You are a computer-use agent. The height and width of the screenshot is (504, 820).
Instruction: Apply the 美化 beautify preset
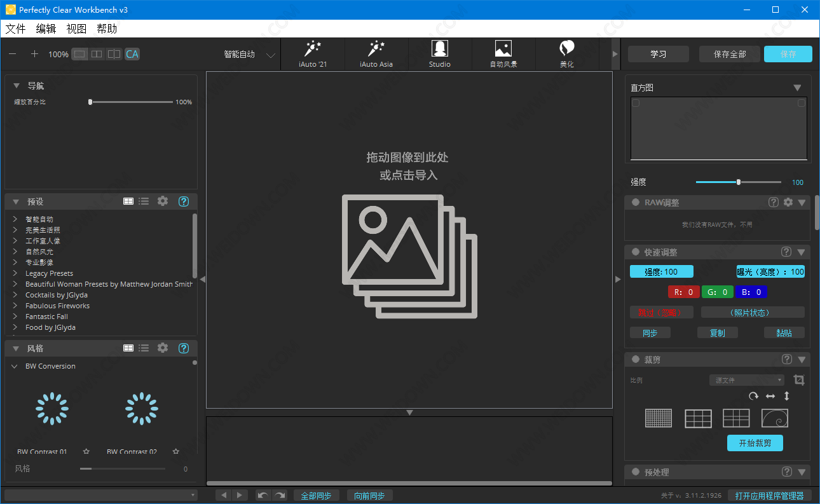pos(567,54)
